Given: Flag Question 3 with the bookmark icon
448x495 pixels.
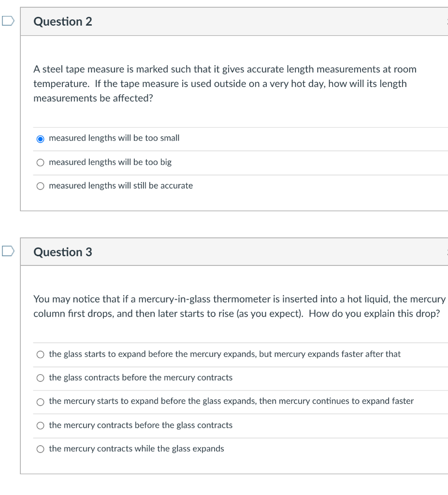Looking at the screenshot, I should click(x=8, y=251).
